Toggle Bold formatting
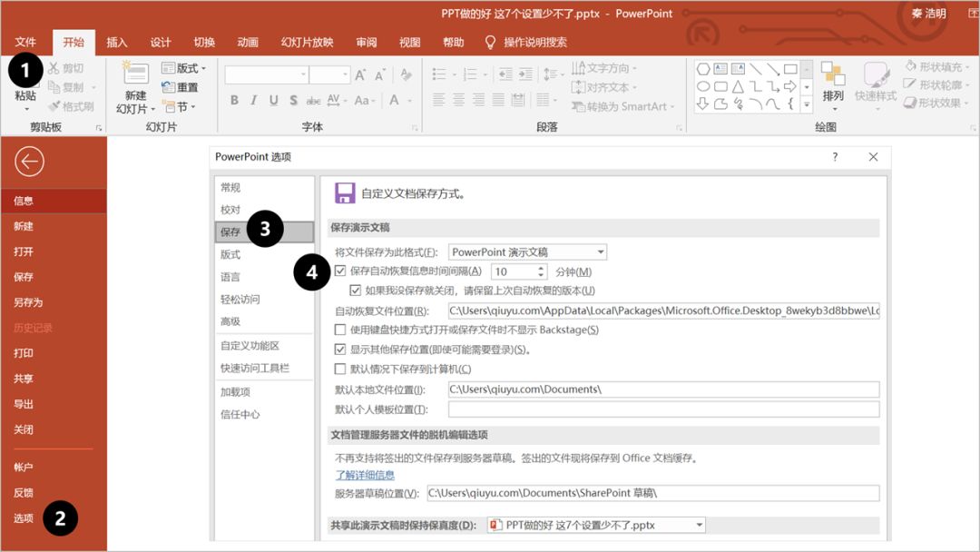Screen dimensions: 980x552 tap(234, 100)
